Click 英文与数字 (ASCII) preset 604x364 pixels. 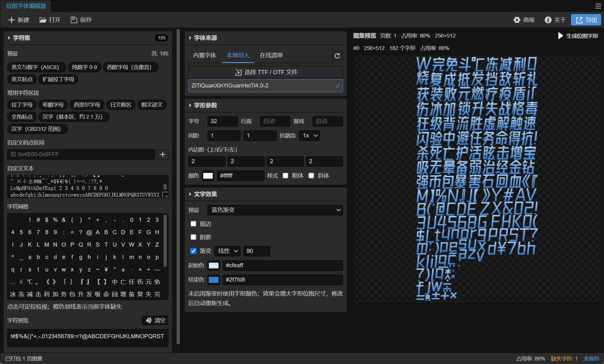pos(37,67)
